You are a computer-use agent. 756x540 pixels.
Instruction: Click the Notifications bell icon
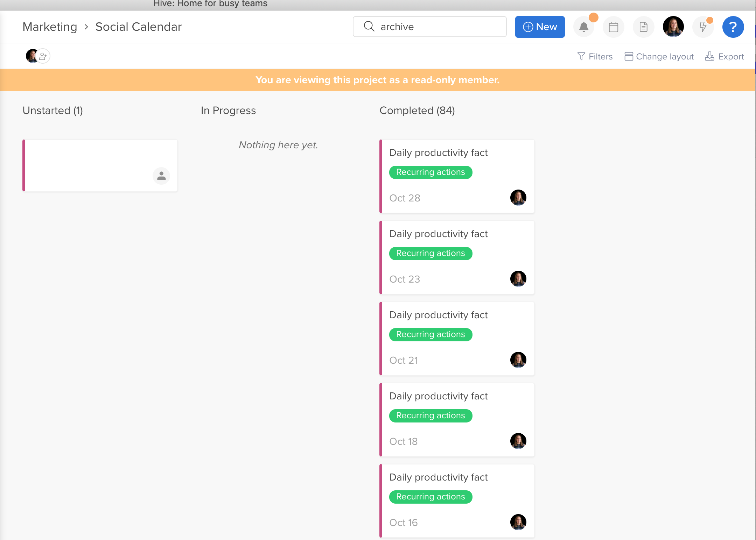point(583,26)
